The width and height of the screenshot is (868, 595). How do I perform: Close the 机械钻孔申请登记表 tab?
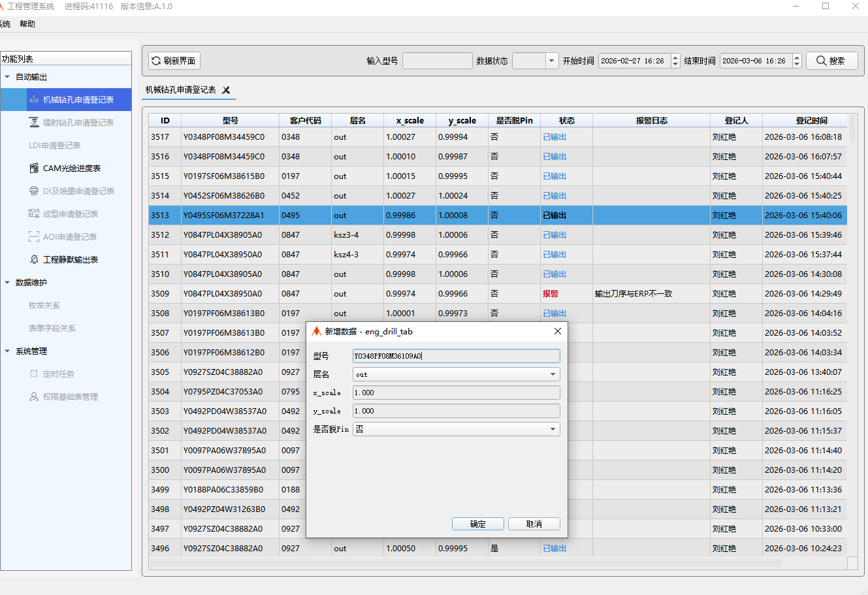pyautogui.click(x=226, y=90)
